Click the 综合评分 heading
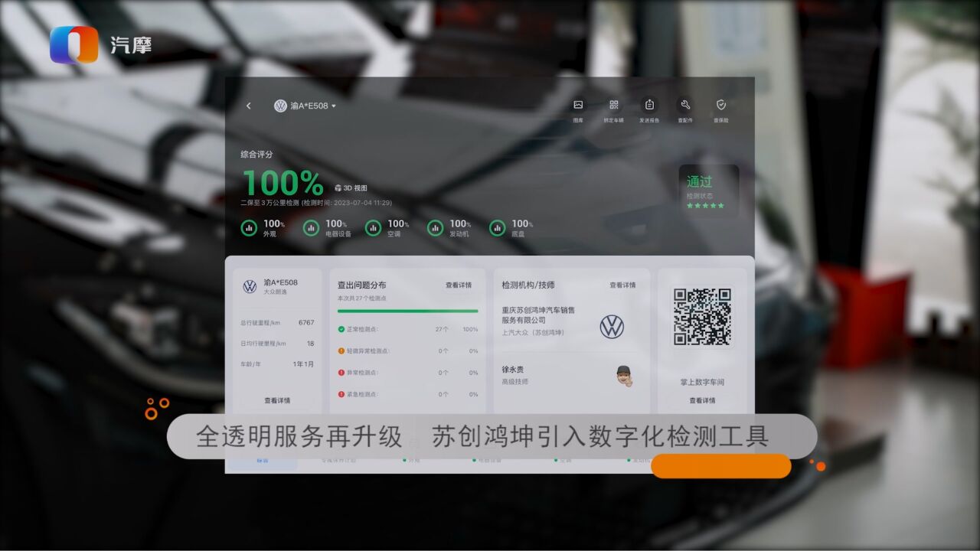Image resolution: width=980 pixels, height=551 pixels. click(x=256, y=154)
